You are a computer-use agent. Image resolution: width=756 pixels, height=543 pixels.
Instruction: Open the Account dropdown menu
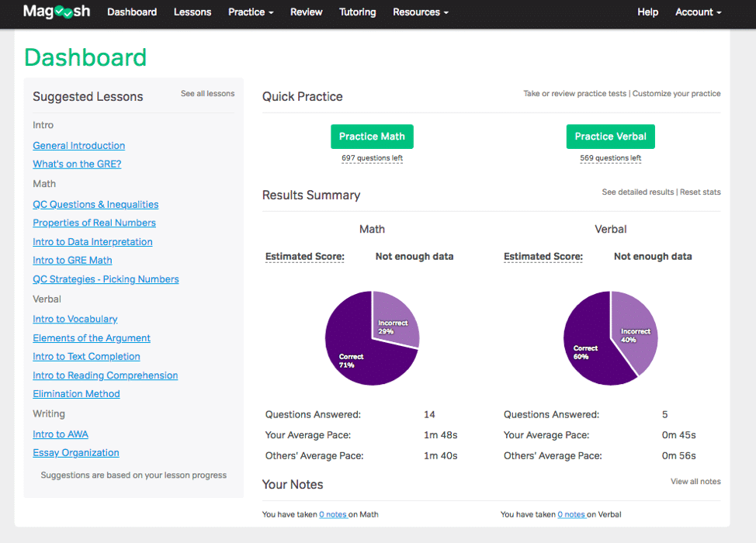(698, 12)
